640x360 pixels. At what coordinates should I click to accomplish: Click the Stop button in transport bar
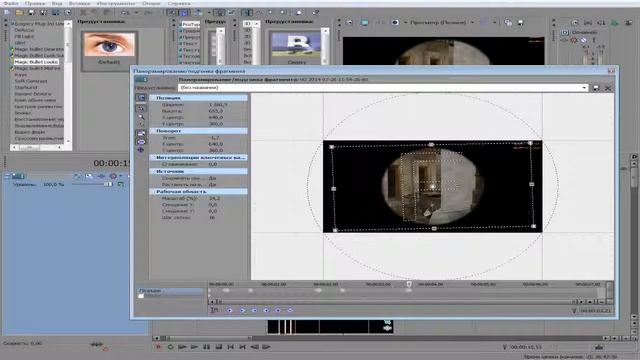(218, 347)
